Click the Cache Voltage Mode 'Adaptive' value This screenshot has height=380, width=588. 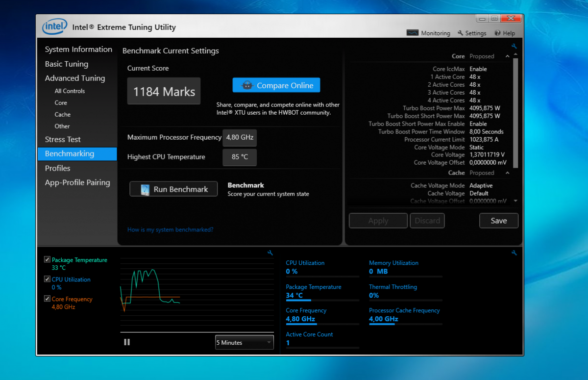click(x=481, y=186)
